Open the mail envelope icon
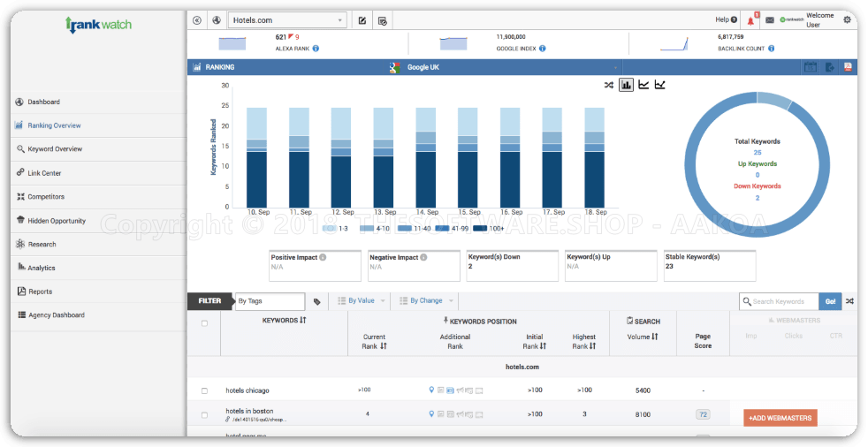Image resolution: width=868 pixels, height=447 pixels. click(x=769, y=19)
